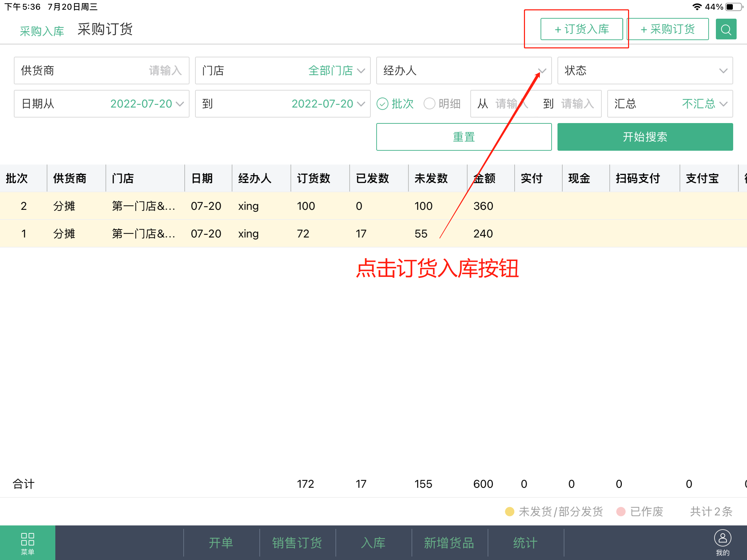This screenshot has width=747, height=560.
Task: Click total amount 600 in 合计 row
Action: point(483,484)
